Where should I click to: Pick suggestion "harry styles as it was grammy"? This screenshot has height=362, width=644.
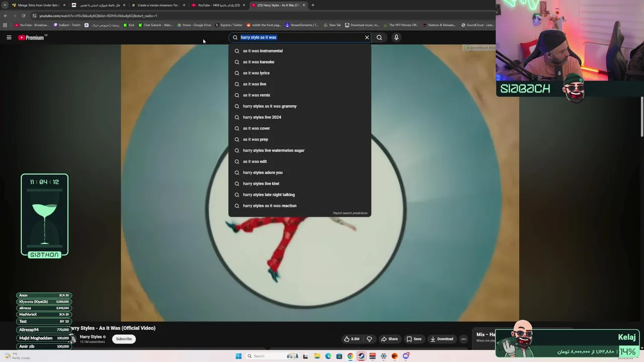[x=299, y=106]
